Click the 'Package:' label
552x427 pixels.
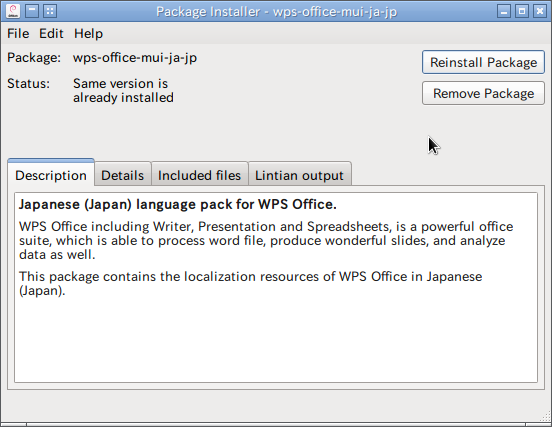point(34,57)
